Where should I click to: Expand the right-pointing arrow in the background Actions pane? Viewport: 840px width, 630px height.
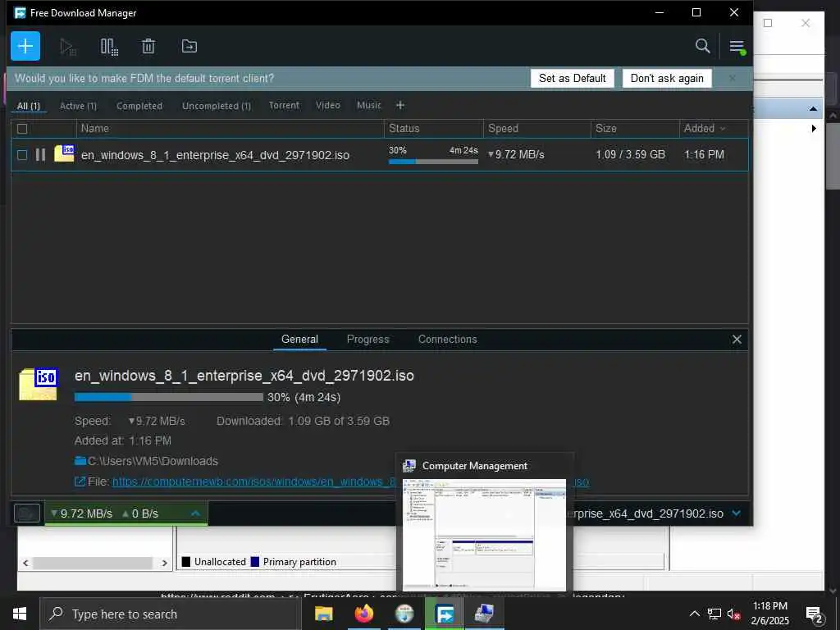[x=814, y=129]
